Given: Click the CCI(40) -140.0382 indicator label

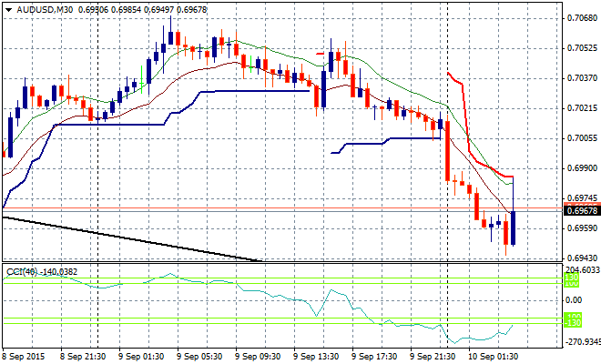Looking at the screenshot, I should tap(42, 272).
